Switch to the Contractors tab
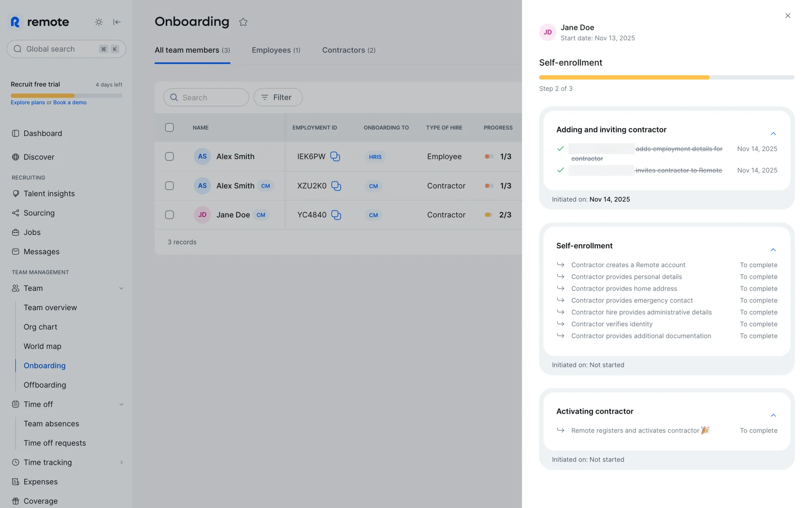 [x=348, y=50]
